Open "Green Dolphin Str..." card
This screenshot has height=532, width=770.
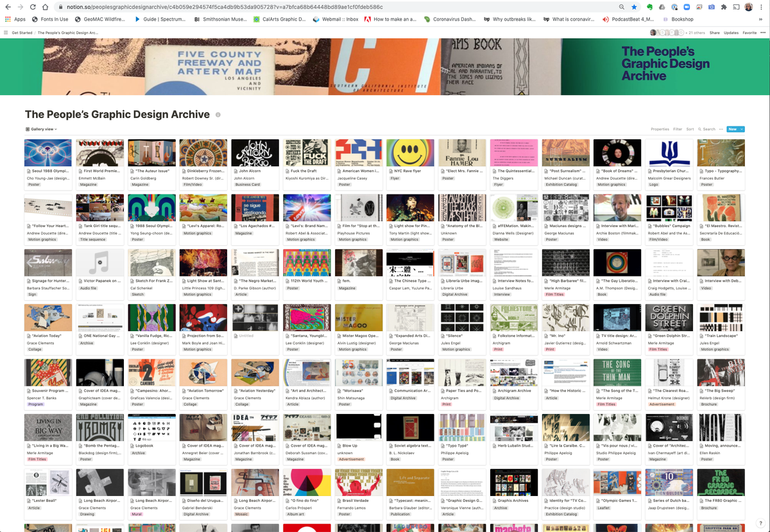point(669,329)
